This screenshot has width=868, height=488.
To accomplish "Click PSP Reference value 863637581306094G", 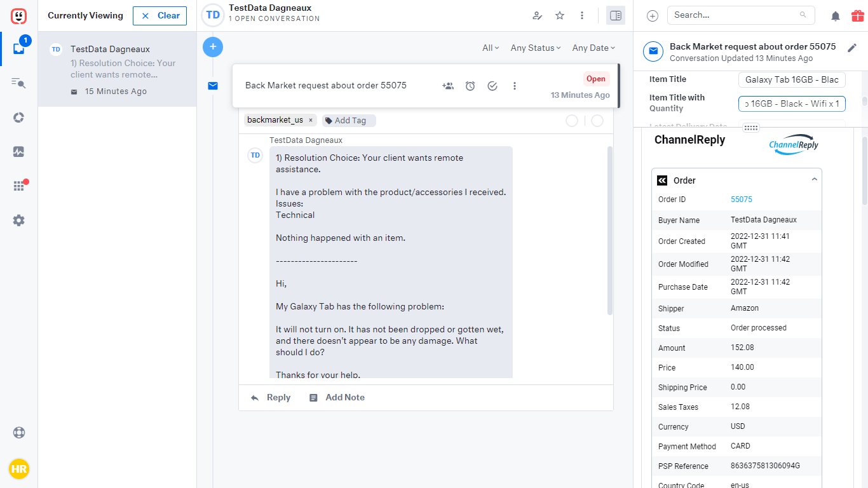I will (765, 466).
